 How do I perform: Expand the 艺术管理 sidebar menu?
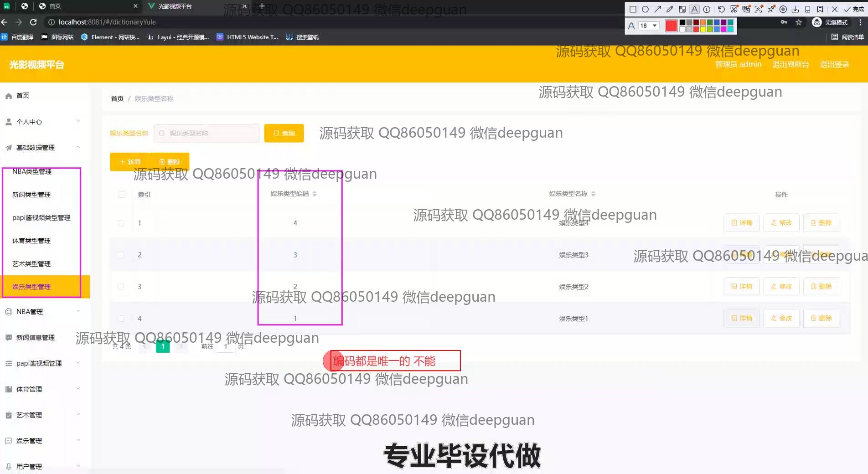tap(45, 415)
